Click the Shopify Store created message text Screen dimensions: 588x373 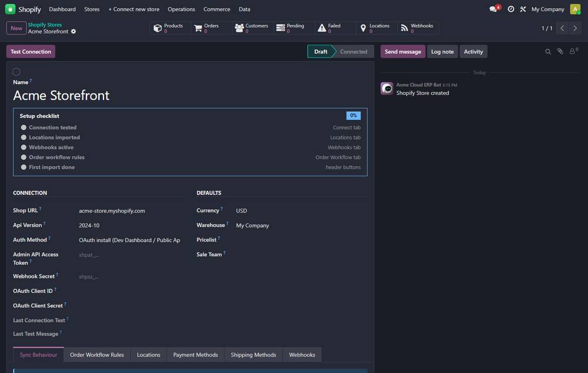(423, 93)
